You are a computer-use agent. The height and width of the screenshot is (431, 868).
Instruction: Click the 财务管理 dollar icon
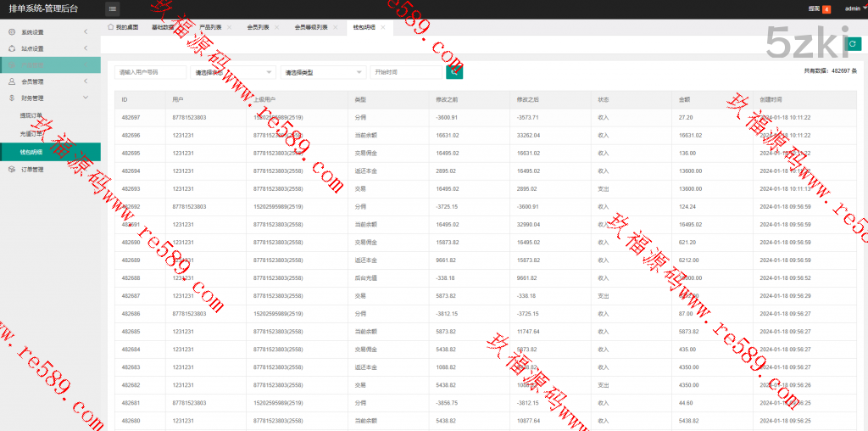(11, 98)
